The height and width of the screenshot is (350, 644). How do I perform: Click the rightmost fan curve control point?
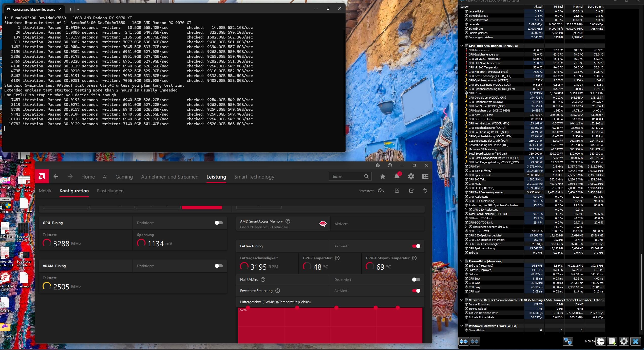(398, 308)
